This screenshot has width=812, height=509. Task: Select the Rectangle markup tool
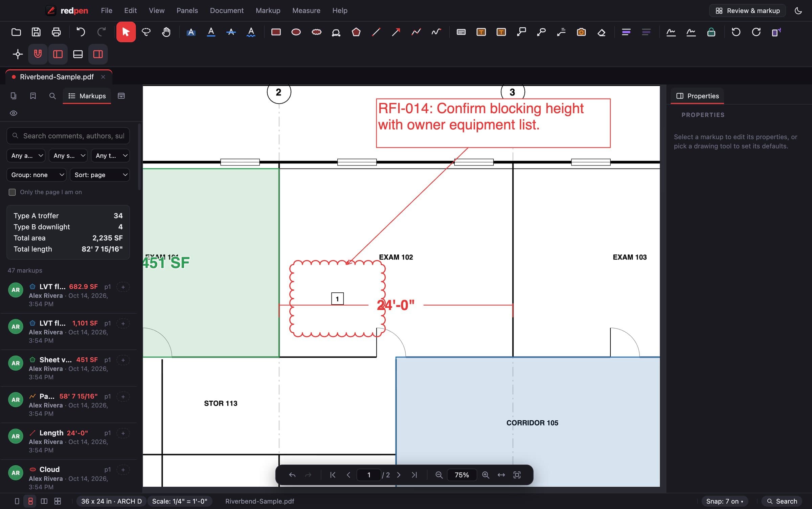(x=276, y=32)
